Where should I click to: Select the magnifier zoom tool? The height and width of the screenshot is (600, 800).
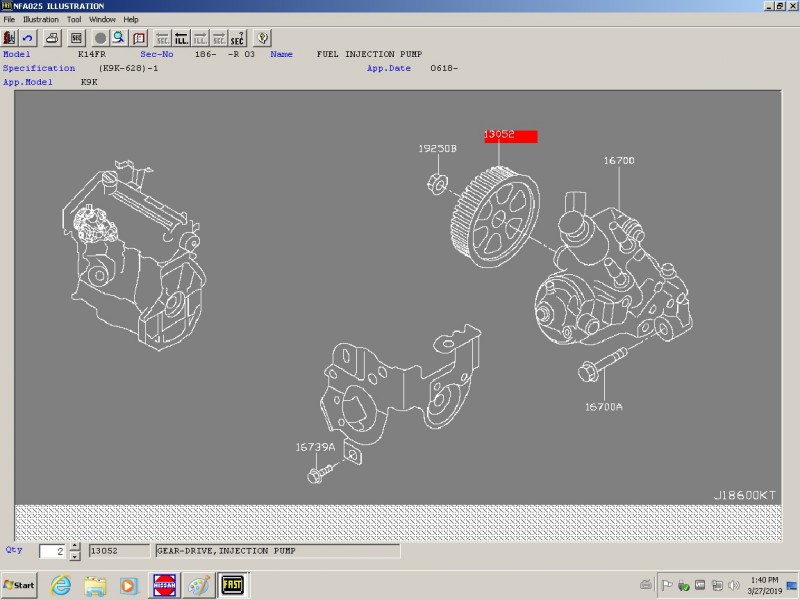(118, 38)
